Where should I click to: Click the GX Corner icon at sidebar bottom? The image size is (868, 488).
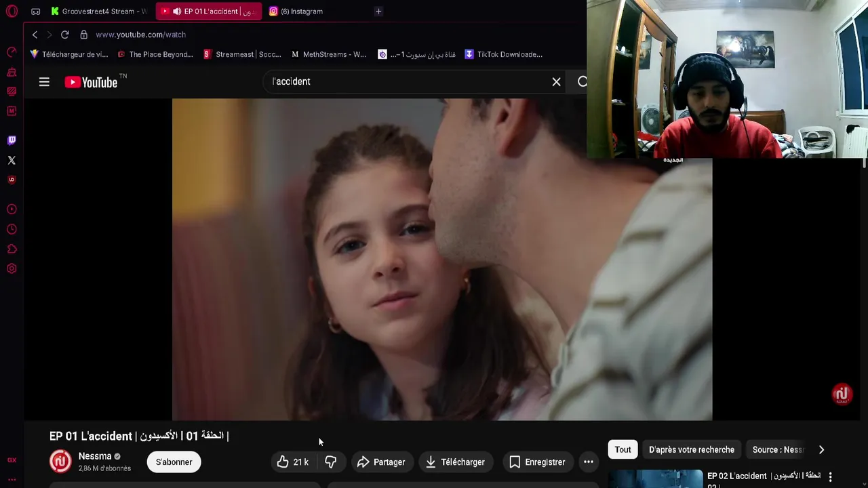12,460
